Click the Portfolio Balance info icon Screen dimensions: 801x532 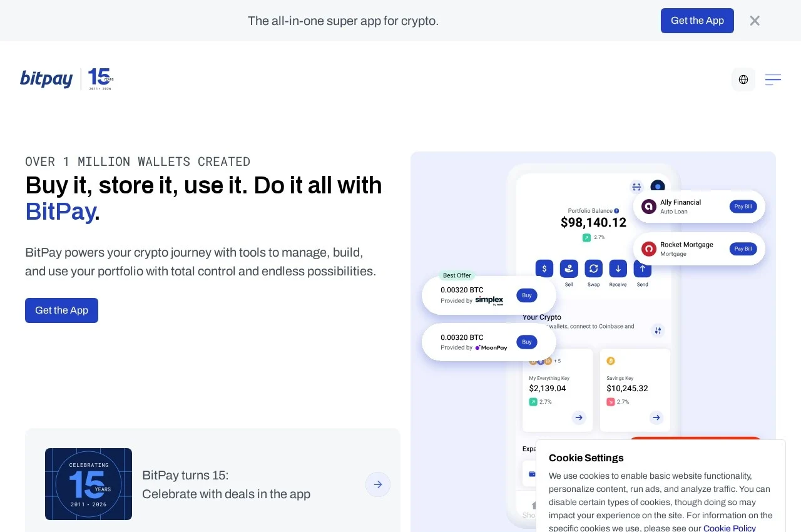pyautogui.click(x=616, y=211)
